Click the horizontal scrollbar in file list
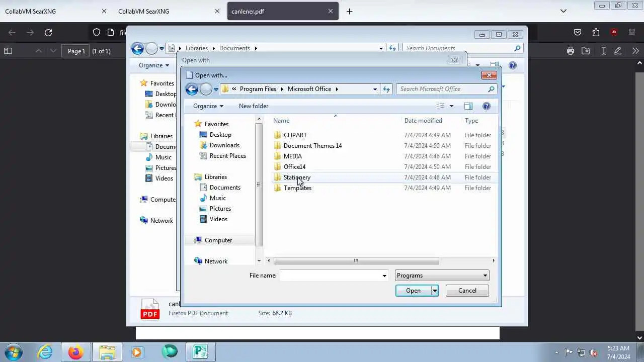Viewport: 644px width, 362px height. tap(356, 260)
